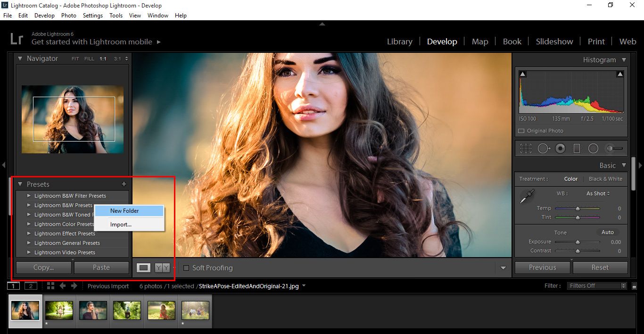Viewport: 644px width, 334px height.
Task: Select the Crop Overlay tool
Action: (x=526, y=149)
